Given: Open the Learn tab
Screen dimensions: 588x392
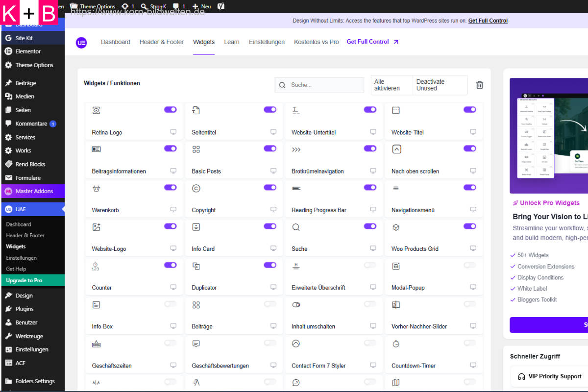Looking at the screenshot, I should tap(232, 42).
